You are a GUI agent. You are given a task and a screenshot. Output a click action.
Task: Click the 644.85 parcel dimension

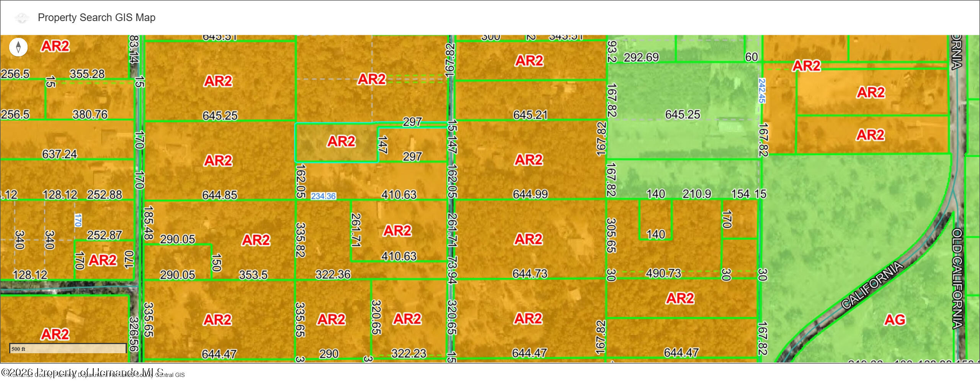click(x=220, y=195)
